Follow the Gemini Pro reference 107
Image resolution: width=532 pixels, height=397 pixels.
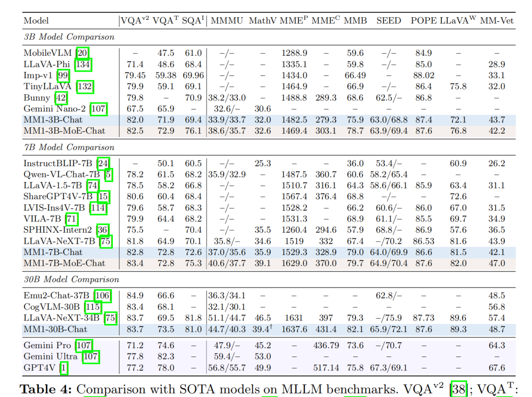click(x=84, y=345)
